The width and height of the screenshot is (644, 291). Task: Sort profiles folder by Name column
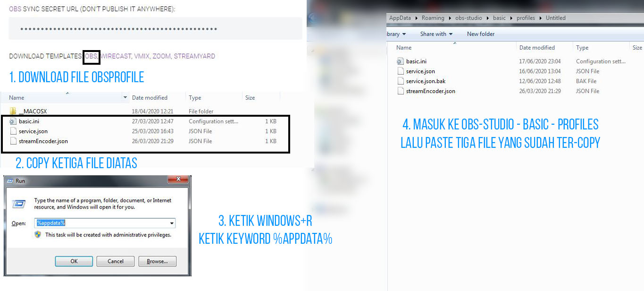tap(404, 48)
